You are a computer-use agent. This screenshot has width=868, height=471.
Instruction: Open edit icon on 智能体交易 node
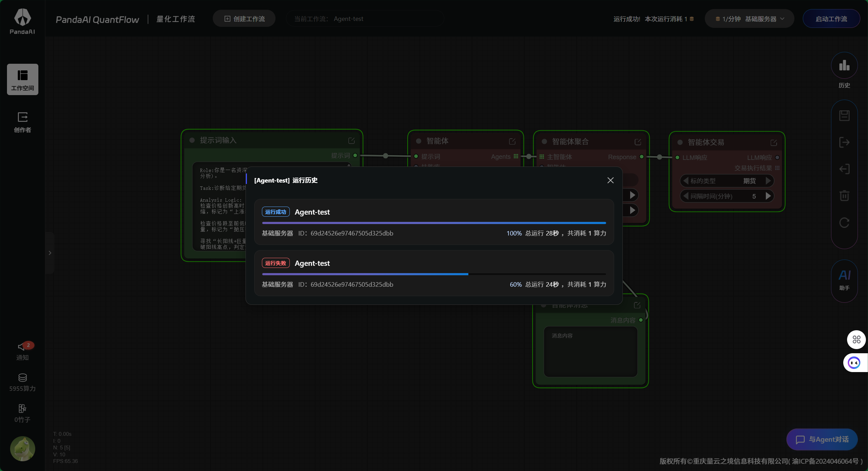(773, 142)
